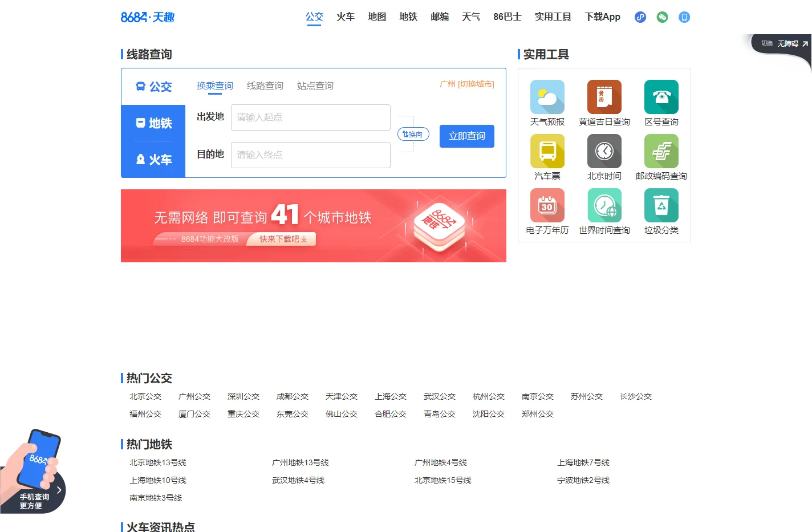Switch to the 站点查询 tab
812x532 pixels.
pyautogui.click(x=315, y=86)
